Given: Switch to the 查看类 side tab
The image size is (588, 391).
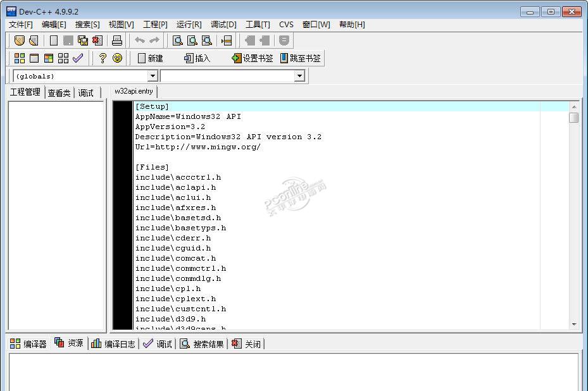Looking at the screenshot, I should (59, 93).
